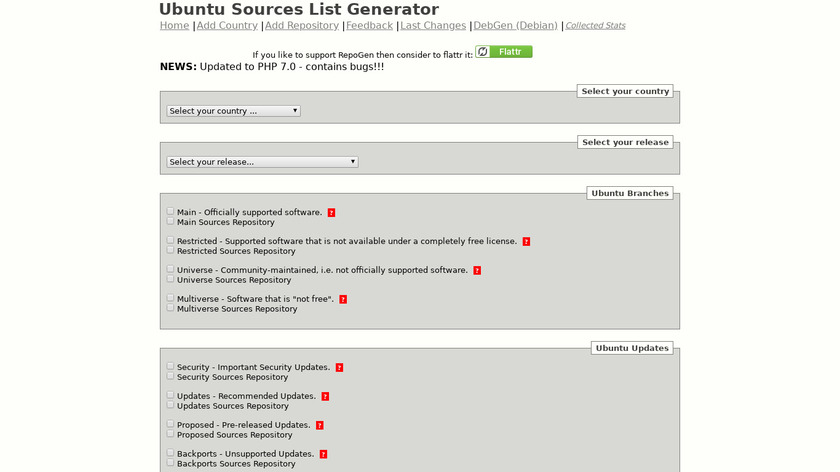Click the red question icon for Universe

pos(477,270)
